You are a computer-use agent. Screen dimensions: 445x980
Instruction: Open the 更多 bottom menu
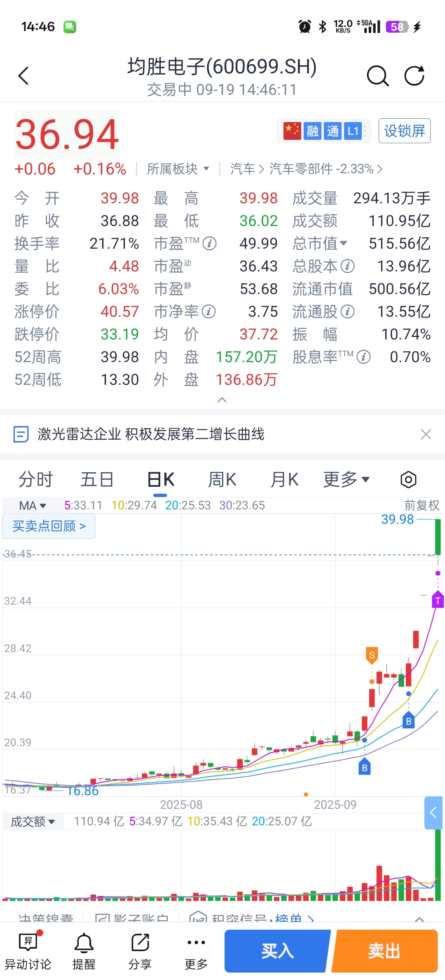(196, 951)
